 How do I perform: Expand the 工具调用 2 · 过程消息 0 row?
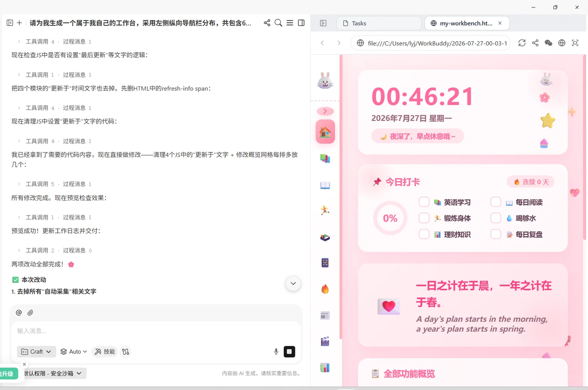(x=54, y=250)
